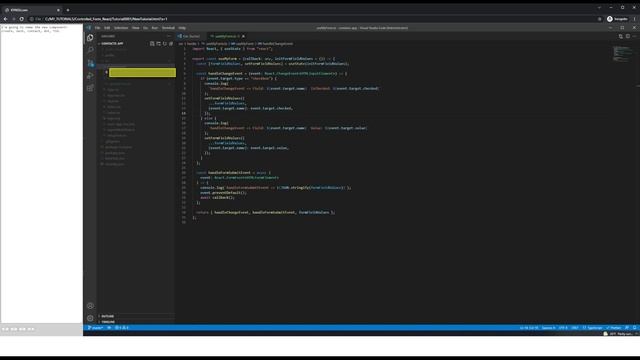
Task: Reload the browser page
Action: coord(22,19)
